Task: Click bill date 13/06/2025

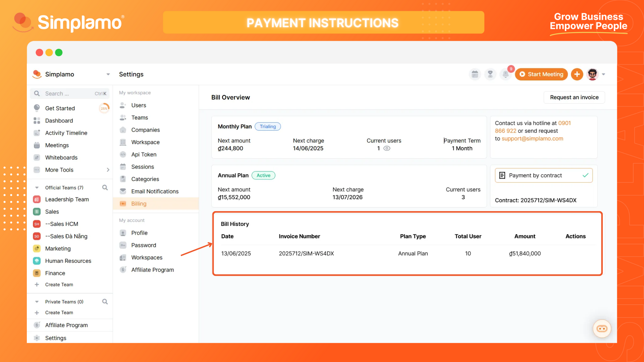Action: click(x=236, y=254)
